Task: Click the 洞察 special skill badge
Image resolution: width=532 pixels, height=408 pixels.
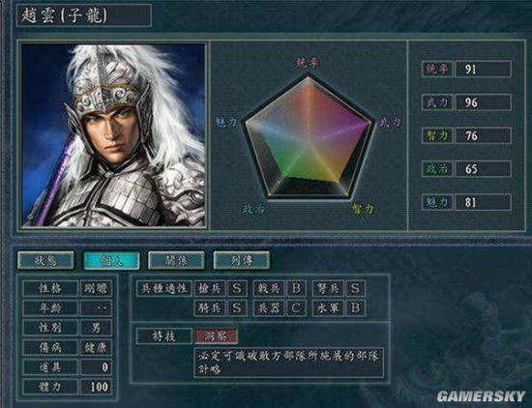Action: tap(216, 336)
